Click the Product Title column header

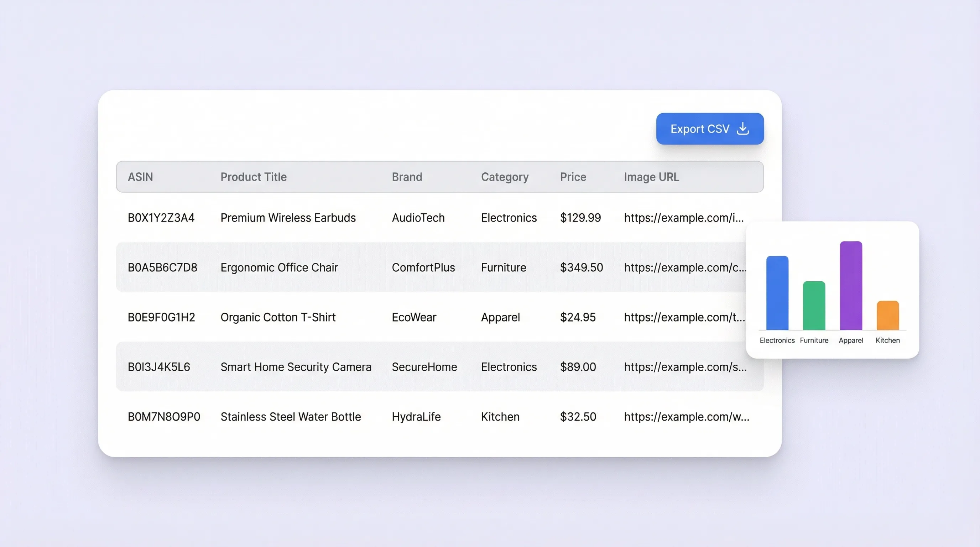tap(254, 177)
